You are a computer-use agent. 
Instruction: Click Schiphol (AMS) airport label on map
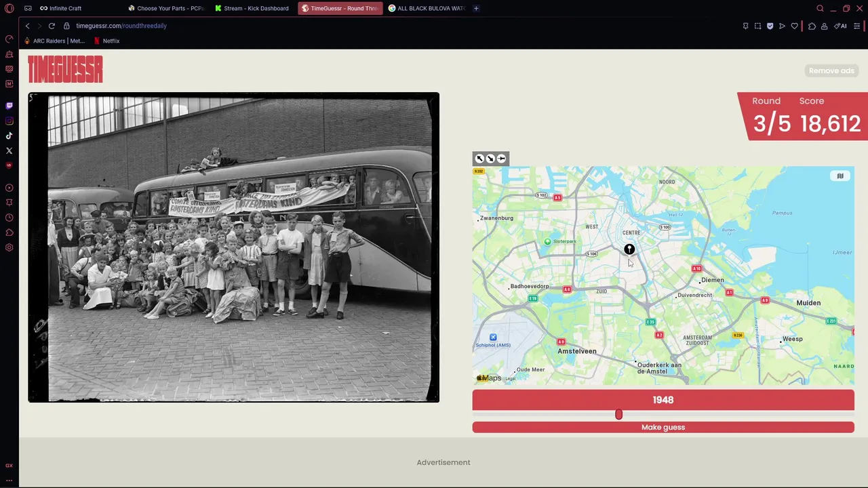pos(493,345)
